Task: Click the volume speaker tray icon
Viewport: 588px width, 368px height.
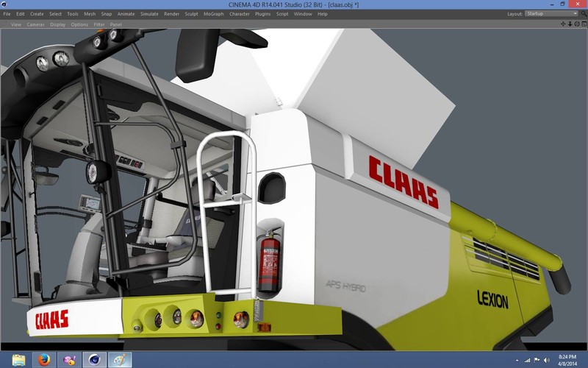Action: point(545,360)
